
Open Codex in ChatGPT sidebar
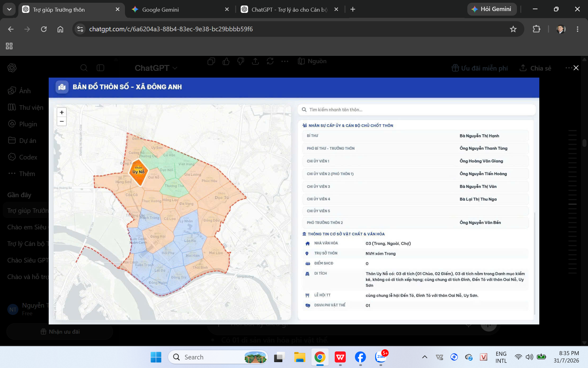coord(23,157)
